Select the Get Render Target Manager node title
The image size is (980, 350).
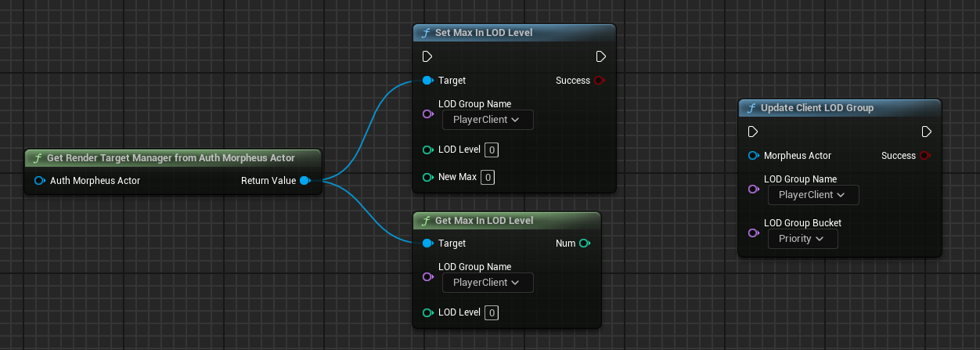tap(171, 158)
